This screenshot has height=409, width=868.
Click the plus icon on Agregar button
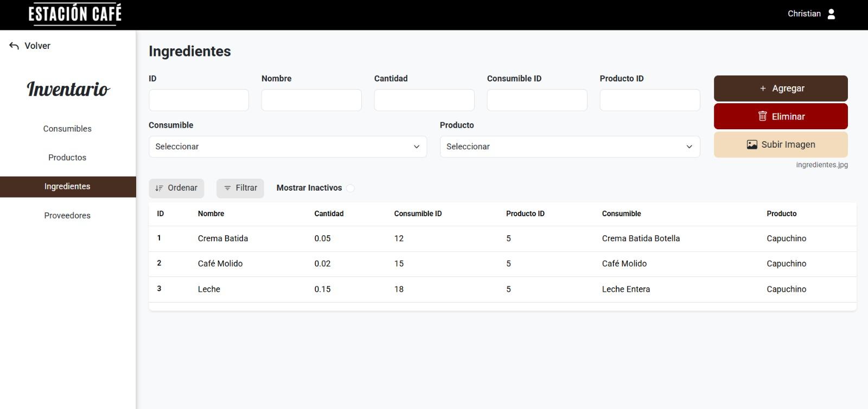(x=763, y=89)
